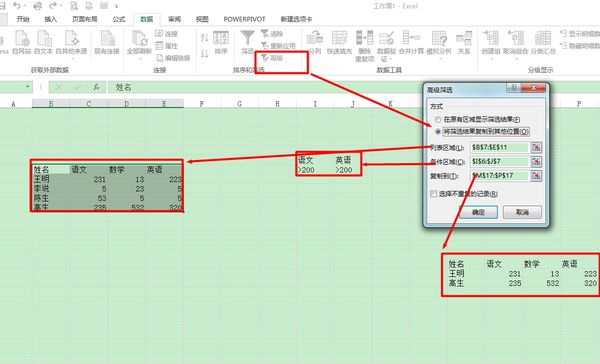Image resolution: width=600 pixels, height=364 pixels.
Task: Switch to the 开始 (Home) tab
Action: [x=23, y=19]
